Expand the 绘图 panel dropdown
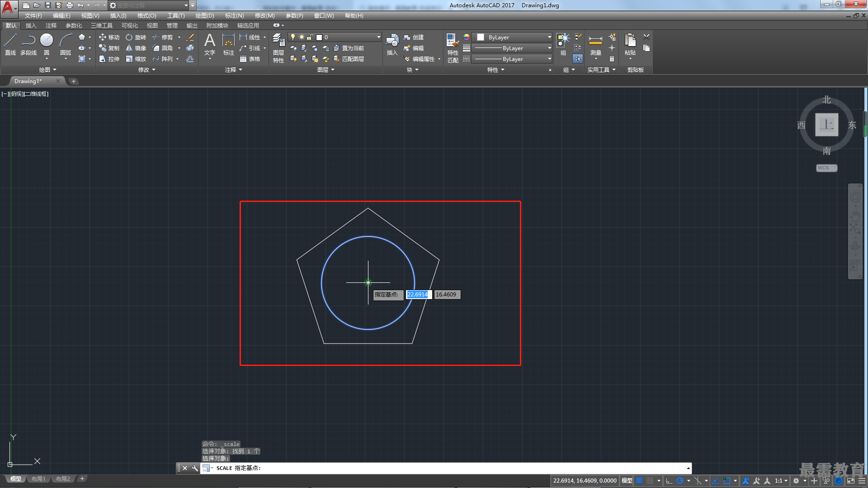Image resolution: width=868 pixels, height=488 pixels. pos(48,70)
